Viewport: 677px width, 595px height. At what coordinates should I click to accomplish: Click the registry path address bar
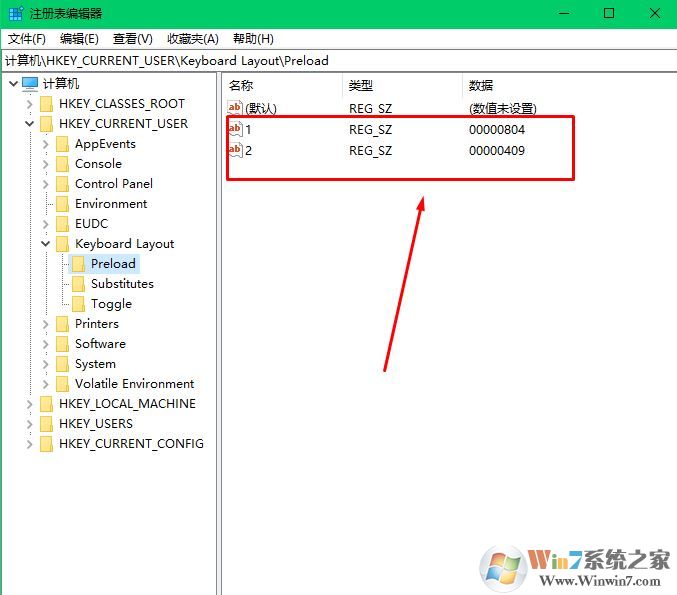tap(339, 60)
